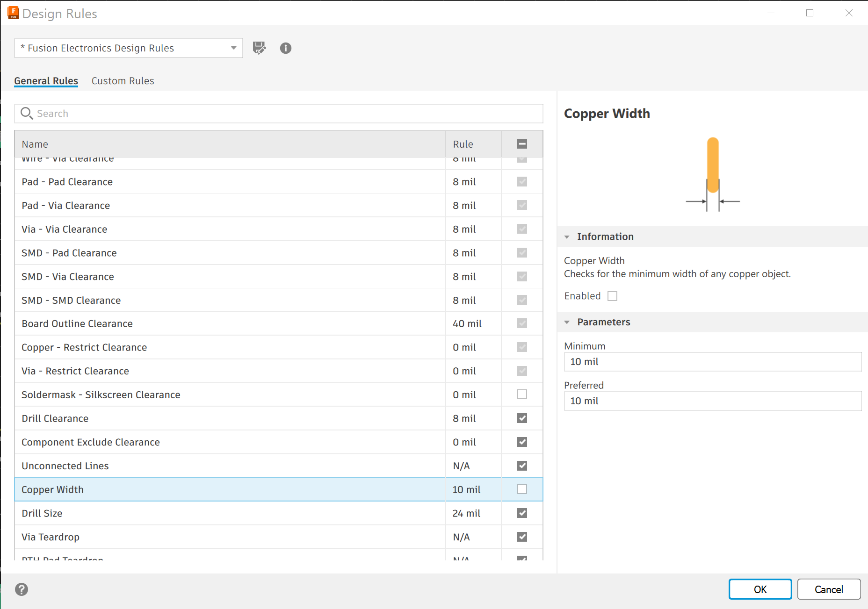The width and height of the screenshot is (868, 609).
Task: Switch to the General Rules tab
Action: pos(46,81)
